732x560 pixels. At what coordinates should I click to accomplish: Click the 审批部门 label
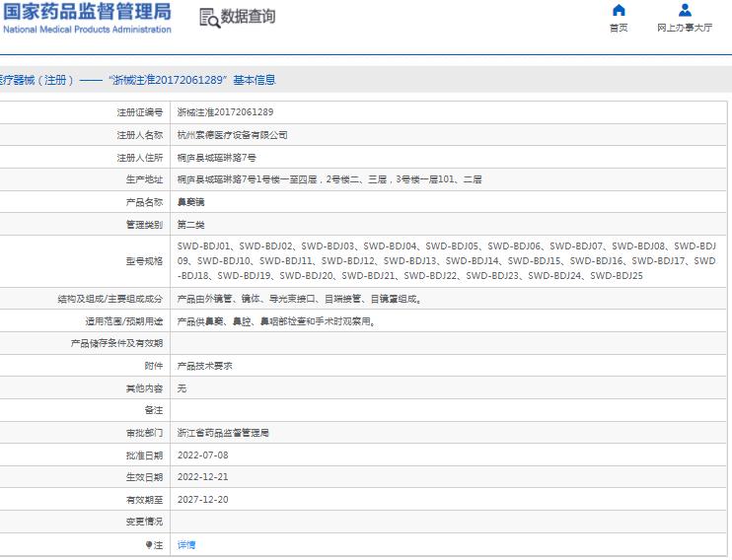coord(144,433)
